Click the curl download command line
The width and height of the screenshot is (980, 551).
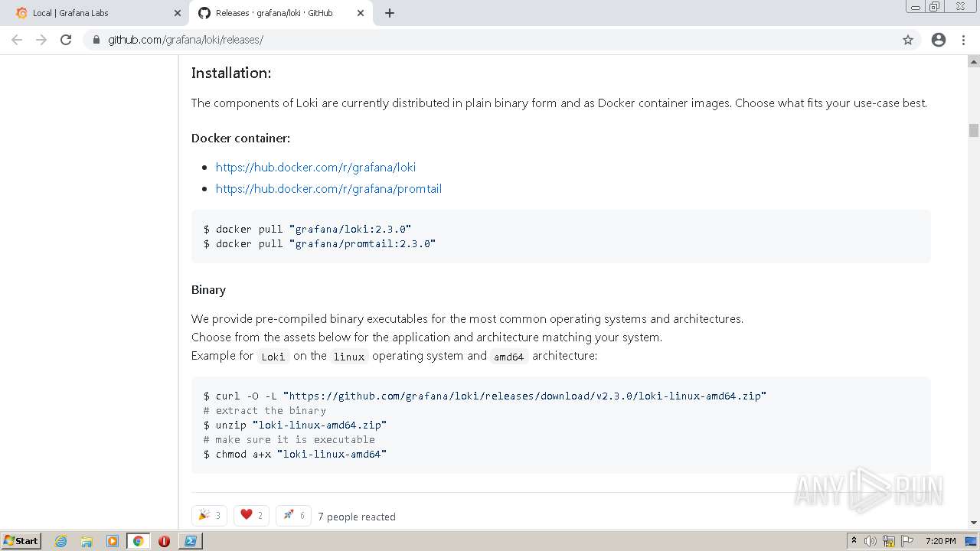coord(485,396)
